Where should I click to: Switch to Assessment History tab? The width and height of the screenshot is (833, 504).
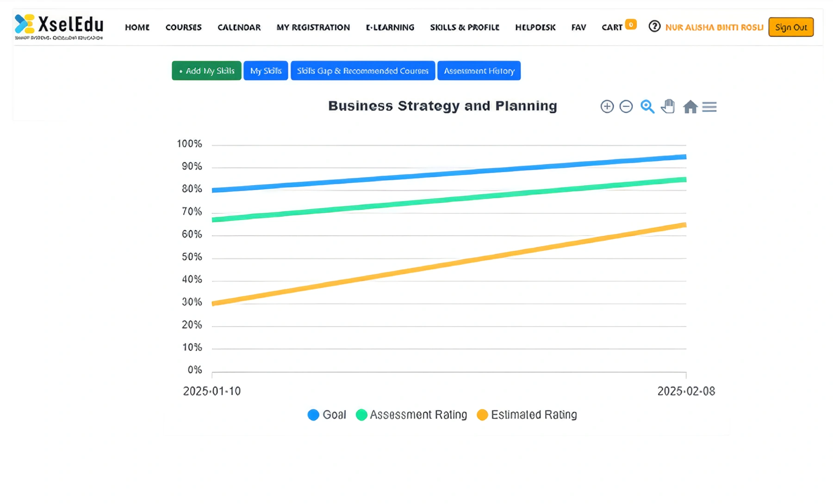[479, 71]
